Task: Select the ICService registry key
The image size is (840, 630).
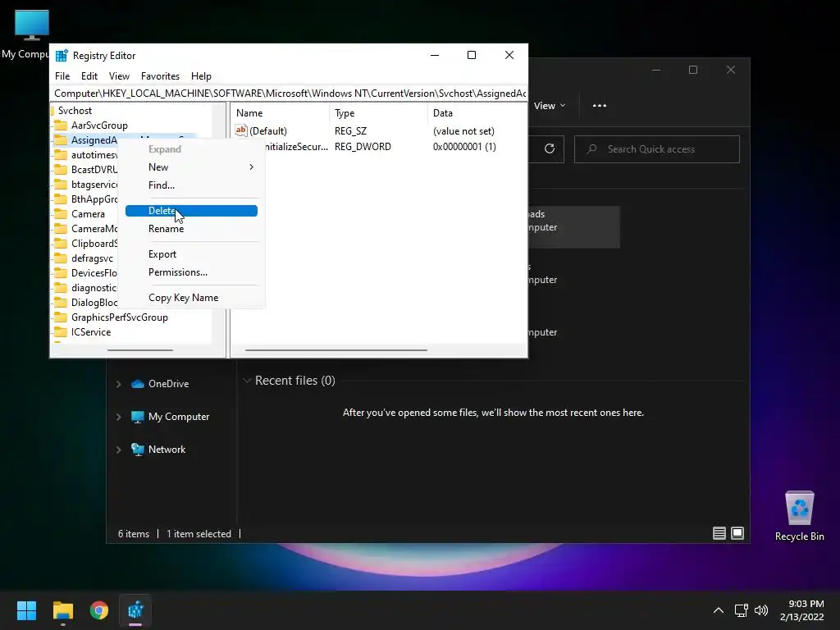Action: tap(91, 332)
